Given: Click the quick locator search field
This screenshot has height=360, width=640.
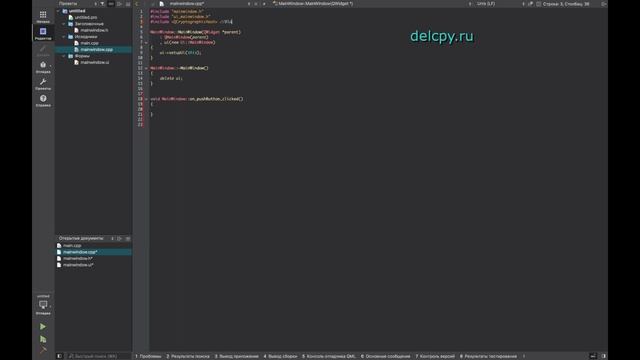Looking at the screenshot, I should 98,356.
